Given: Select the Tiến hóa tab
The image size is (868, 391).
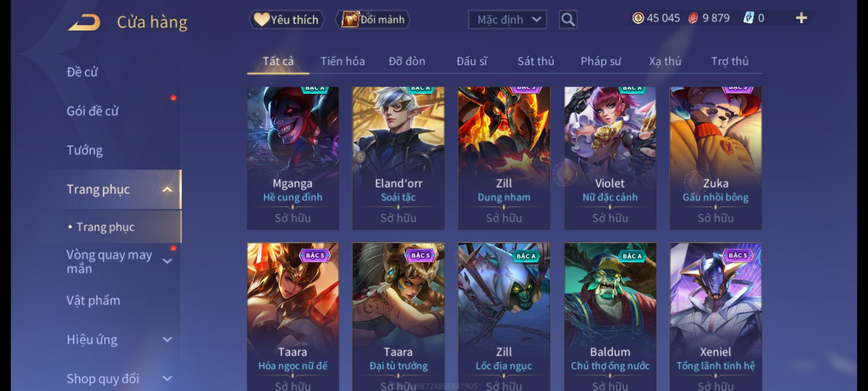Looking at the screenshot, I should [342, 61].
